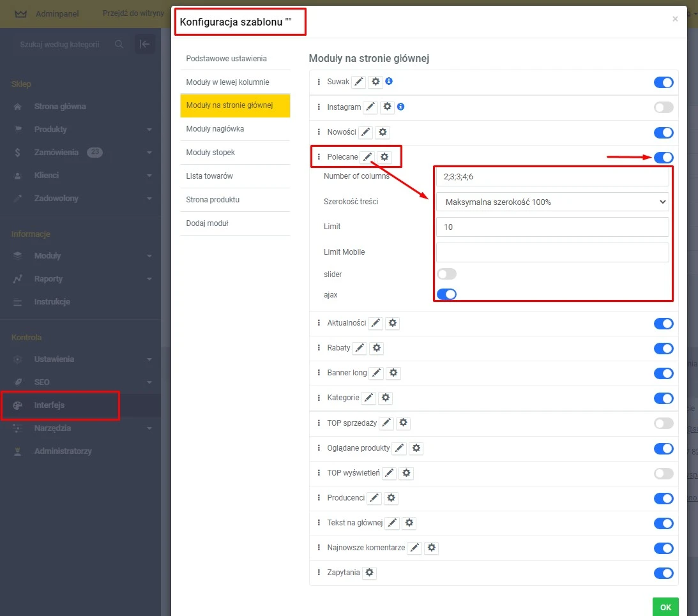Click the drag handle of Aktualności module
This screenshot has width=698, height=616.
coord(319,323)
